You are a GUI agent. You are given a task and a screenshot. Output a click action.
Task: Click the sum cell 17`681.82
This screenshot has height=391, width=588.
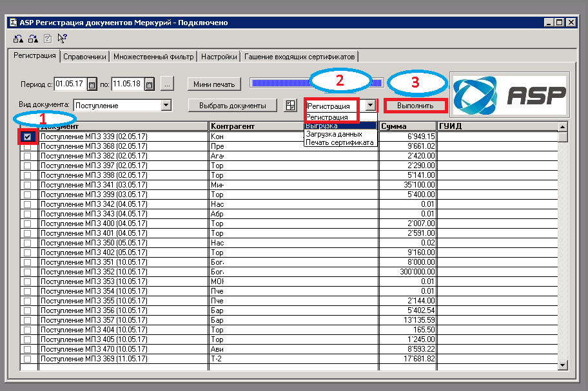click(x=407, y=359)
